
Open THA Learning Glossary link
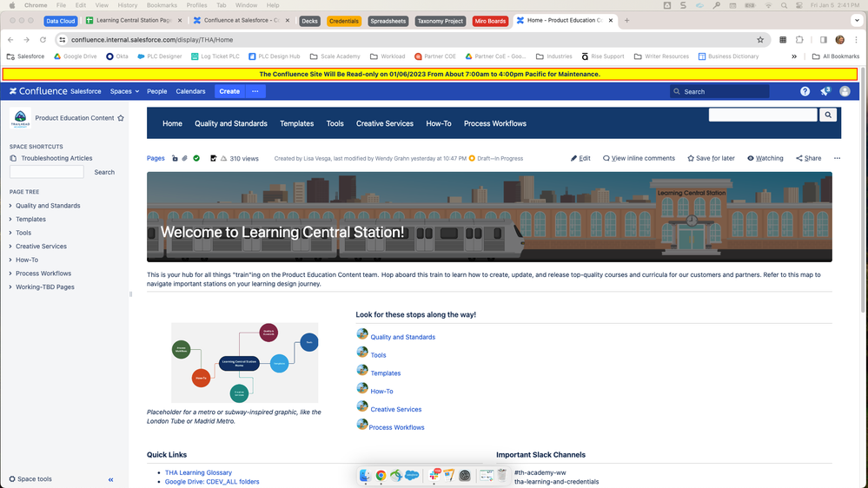(x=198, y=472)
